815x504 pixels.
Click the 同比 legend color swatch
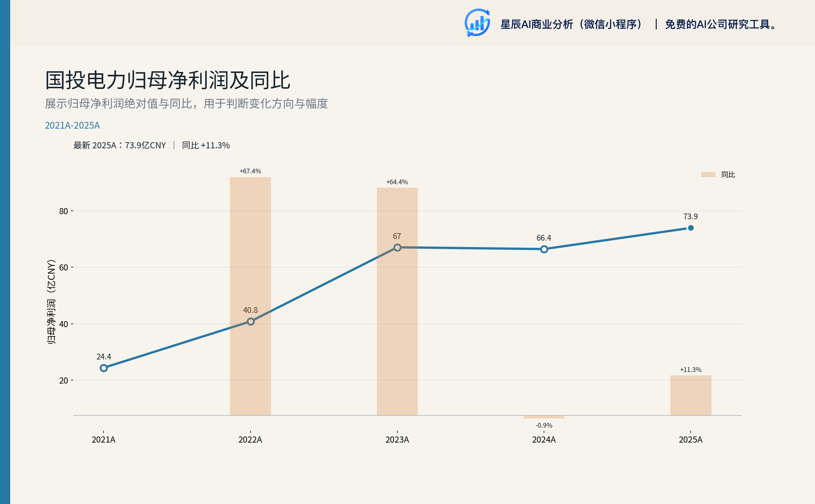click(x=708, y=174)
